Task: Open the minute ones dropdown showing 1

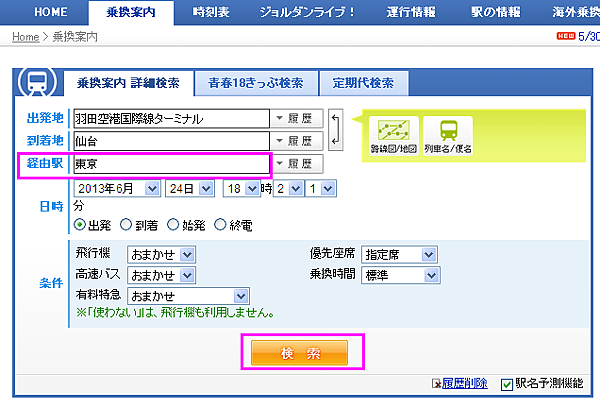Action: point(321,189)
